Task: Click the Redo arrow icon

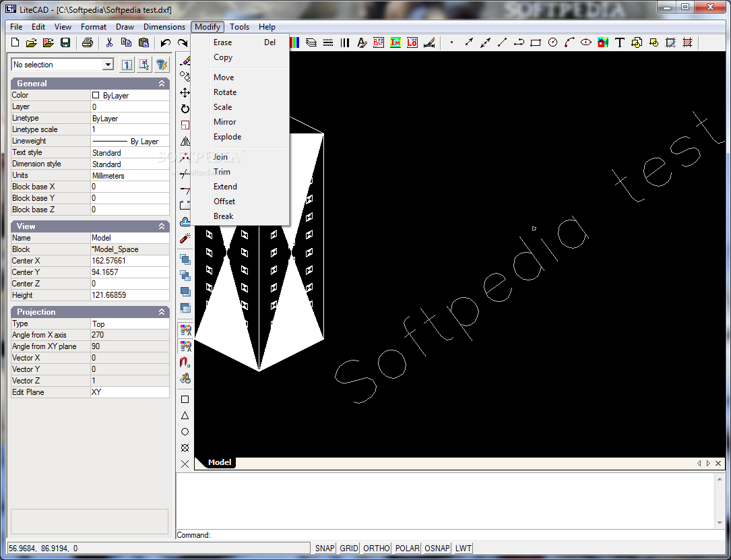Action: pyautogui.click(x=183, y=43)
